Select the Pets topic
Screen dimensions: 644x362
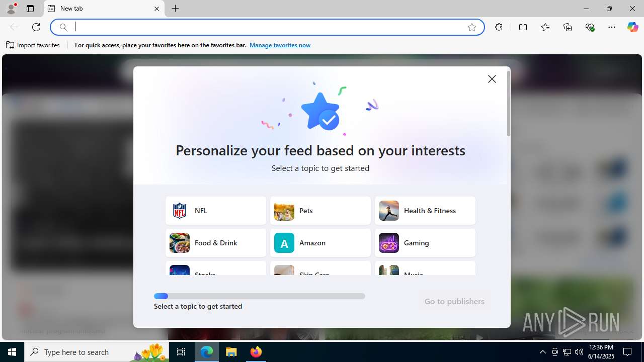[x=320, y=211]
